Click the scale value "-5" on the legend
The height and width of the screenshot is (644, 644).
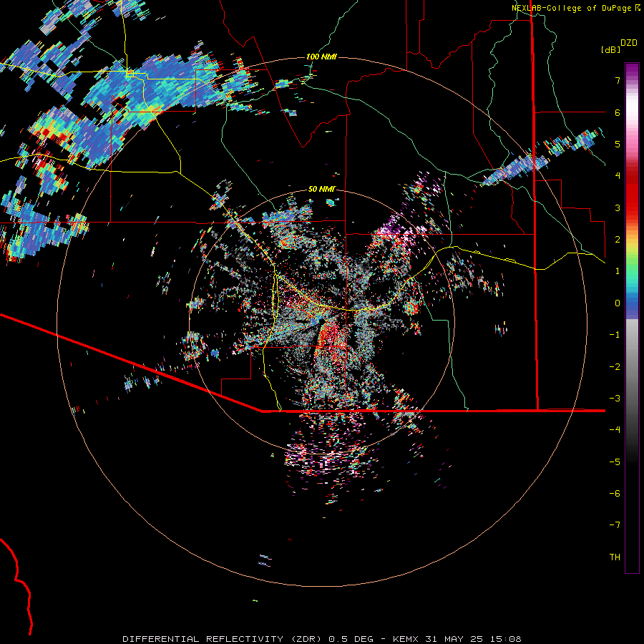(615, 462)
